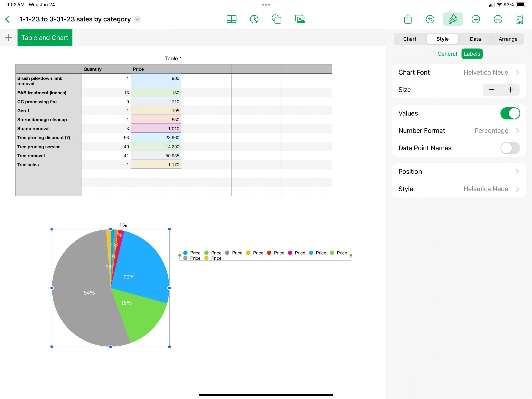Switch to the Labels segment

tap(472, 54)
